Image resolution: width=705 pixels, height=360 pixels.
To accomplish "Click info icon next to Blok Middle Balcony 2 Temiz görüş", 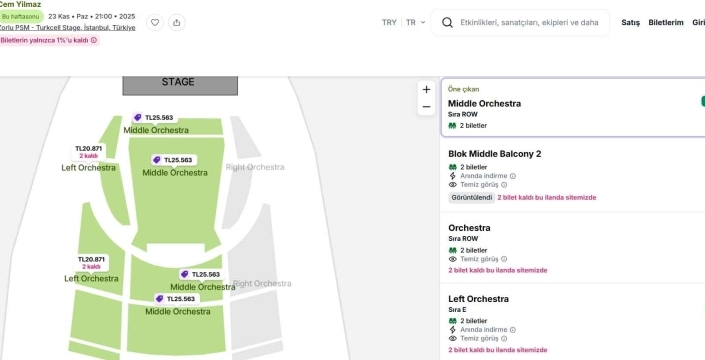I will pos(504,185).
